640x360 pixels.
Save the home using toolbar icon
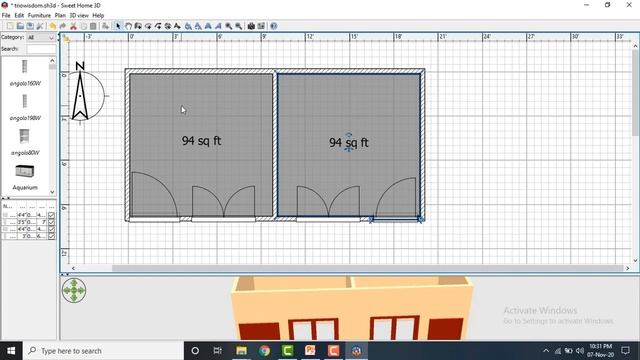click(x=30, y=26)
